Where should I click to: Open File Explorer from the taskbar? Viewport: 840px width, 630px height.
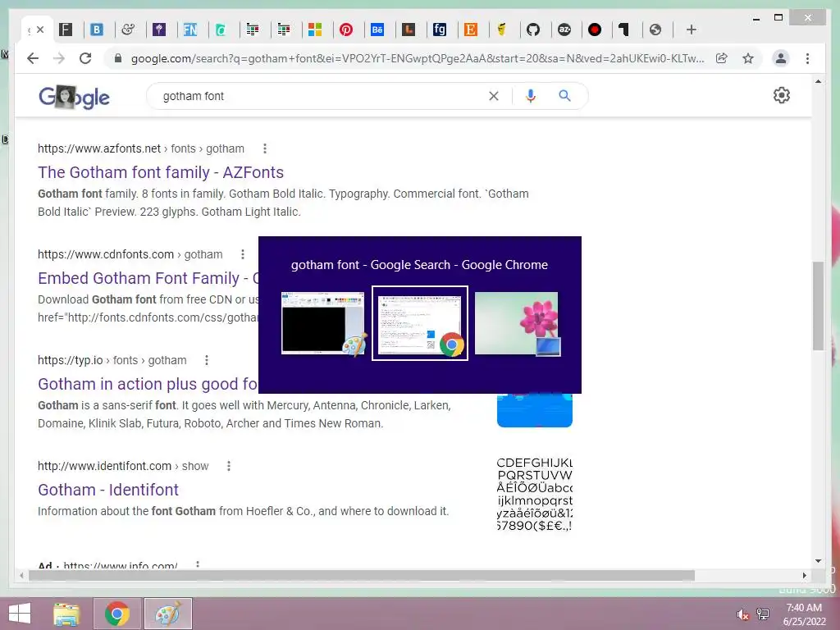tap(66, 614)
